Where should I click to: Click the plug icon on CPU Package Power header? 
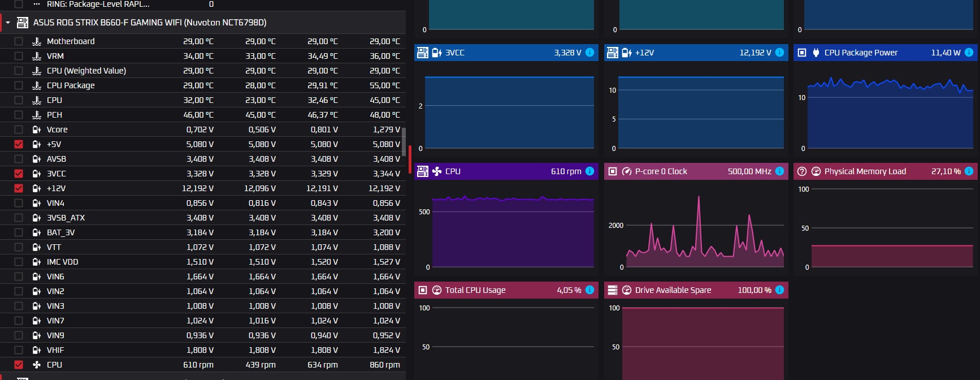[816, 53]
